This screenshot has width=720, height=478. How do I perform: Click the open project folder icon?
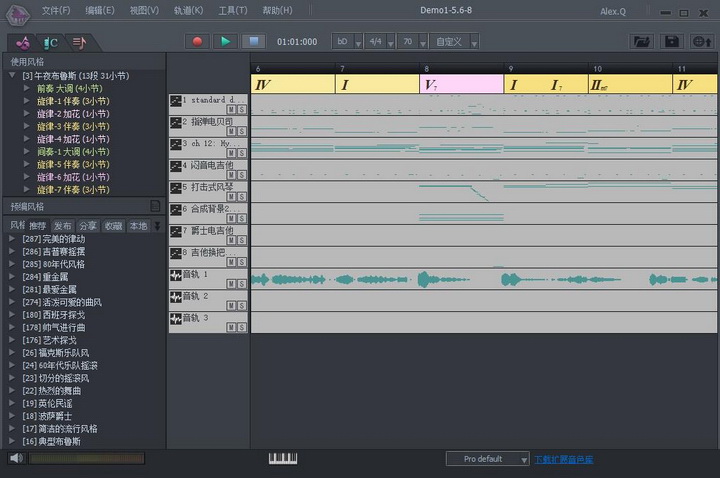click(x=642, y=41)
